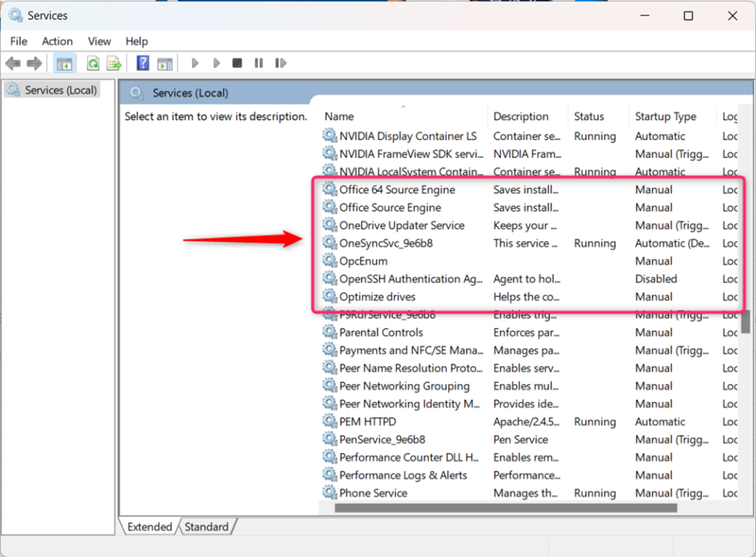Open the Action menu
756x557 pixels.
click(57, 41)
